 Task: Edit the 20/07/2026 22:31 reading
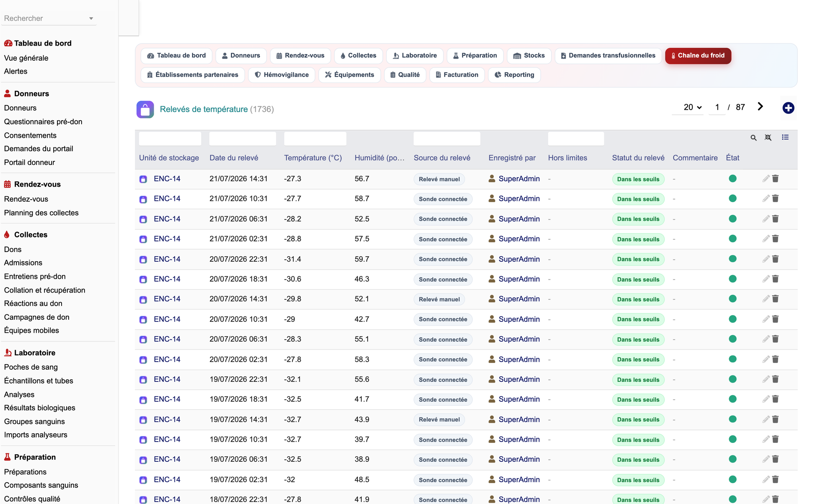766,259
